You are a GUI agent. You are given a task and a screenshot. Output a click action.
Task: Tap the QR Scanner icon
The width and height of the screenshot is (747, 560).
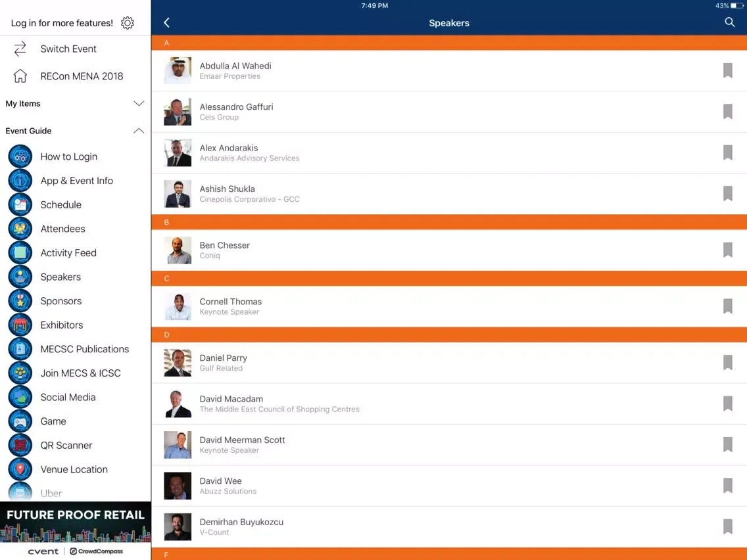(x=20, y=445)
